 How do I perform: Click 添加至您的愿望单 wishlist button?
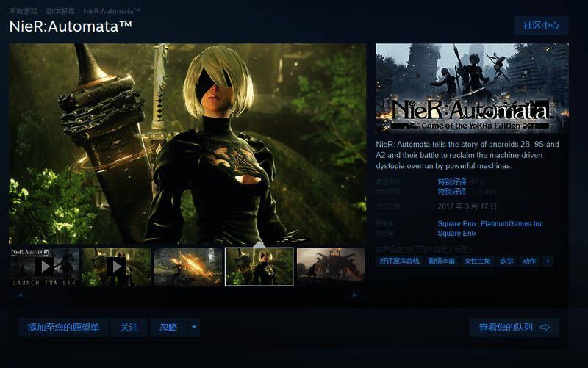click(63, 328)
